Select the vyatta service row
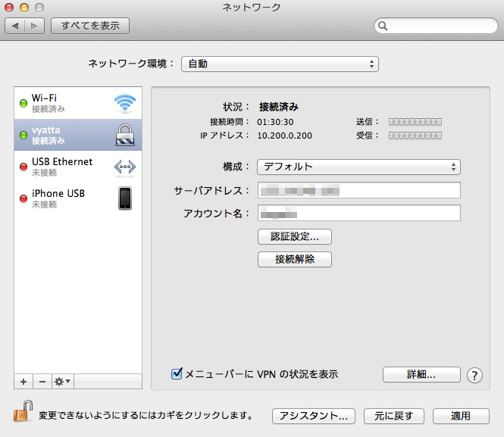504x437 pixels. point(78,135)
